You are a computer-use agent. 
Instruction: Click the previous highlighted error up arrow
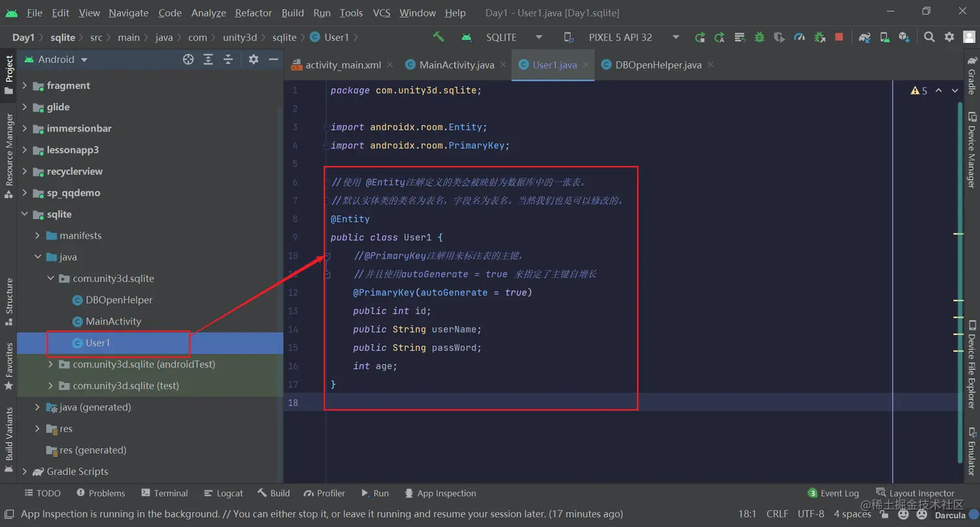939,91
